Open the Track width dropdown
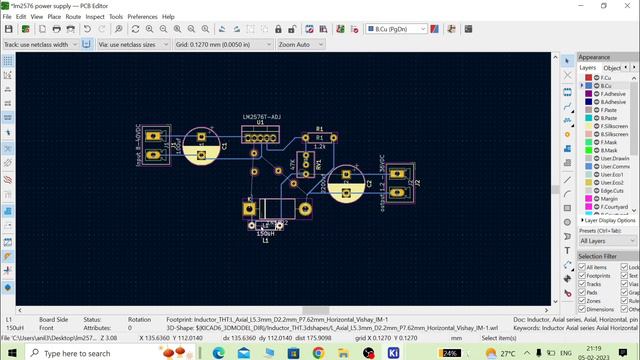 point(40,44)
